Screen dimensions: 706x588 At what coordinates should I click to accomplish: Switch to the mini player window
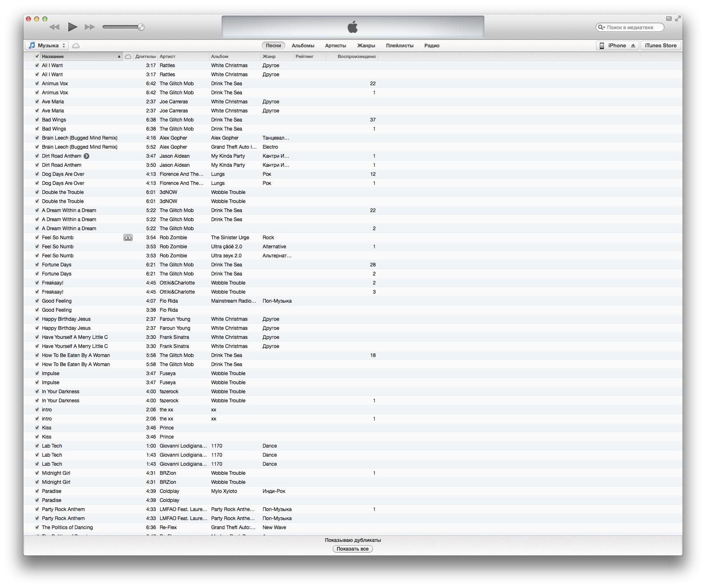tap(669, 19)
